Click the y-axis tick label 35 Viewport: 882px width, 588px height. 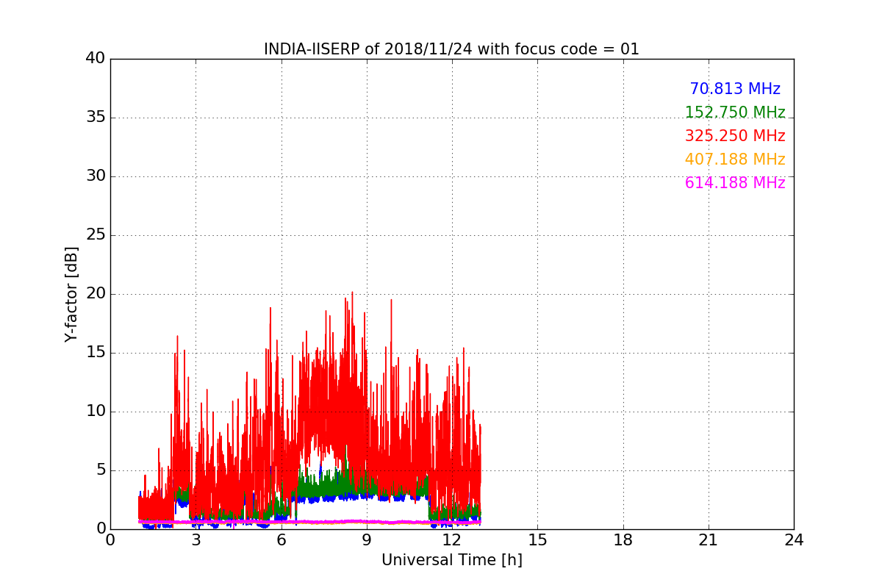click(x=95, y=118)
